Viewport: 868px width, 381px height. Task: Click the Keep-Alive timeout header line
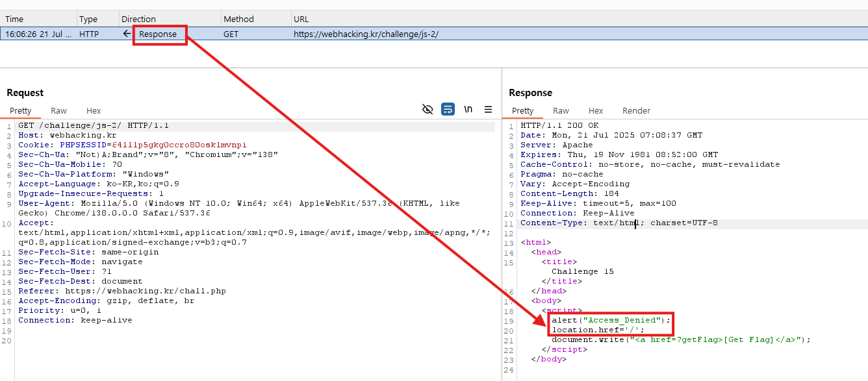coord(598,204)
